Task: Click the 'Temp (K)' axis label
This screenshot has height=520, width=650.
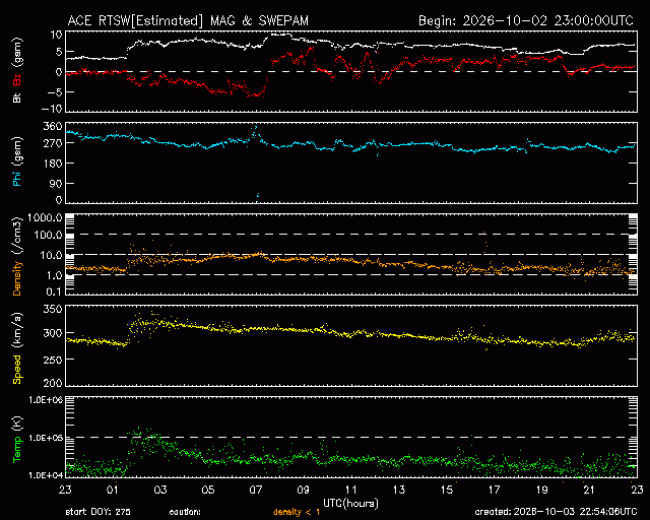Action: pyautogui.click(x=17, y=439)
